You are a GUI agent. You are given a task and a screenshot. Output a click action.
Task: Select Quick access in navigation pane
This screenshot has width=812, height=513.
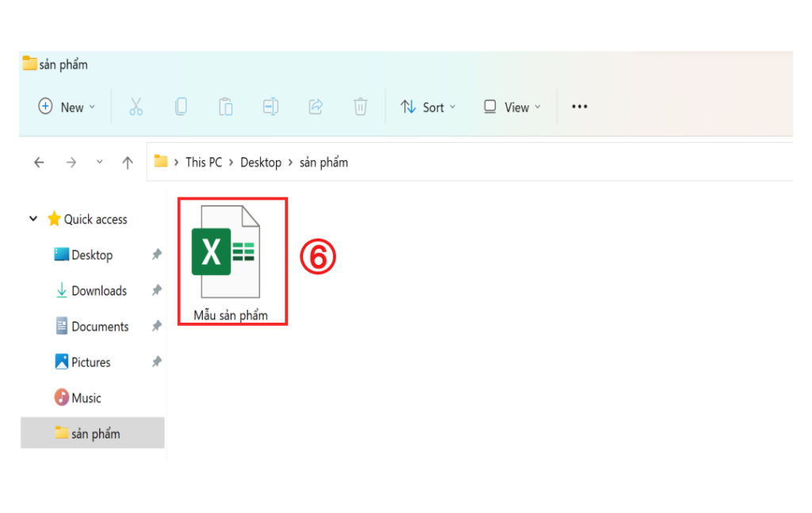tap(87, 219)
